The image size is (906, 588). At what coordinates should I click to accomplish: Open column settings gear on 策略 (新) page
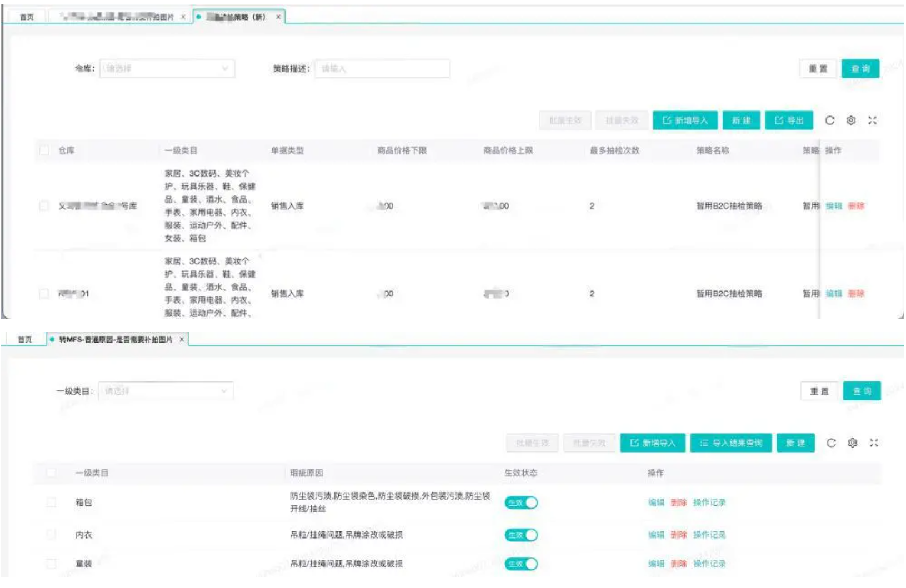[851, 120]
